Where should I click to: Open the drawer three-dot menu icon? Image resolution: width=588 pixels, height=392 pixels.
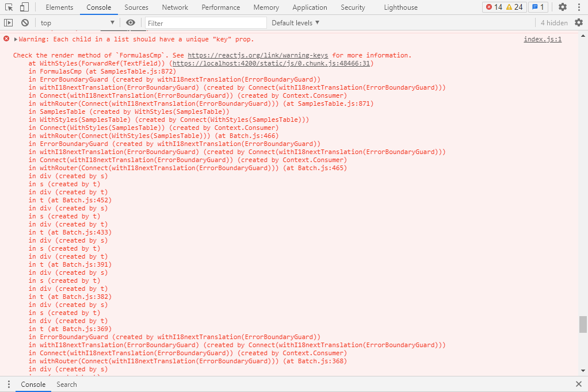8,385
